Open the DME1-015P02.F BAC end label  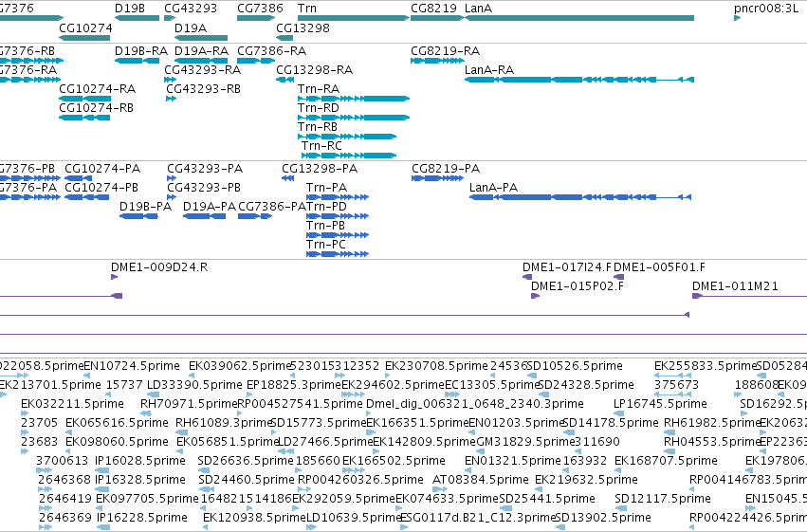pos(578,286)
